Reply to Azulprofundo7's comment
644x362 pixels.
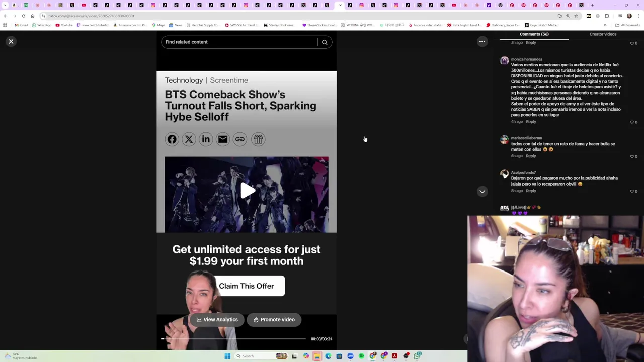[531, 191]
